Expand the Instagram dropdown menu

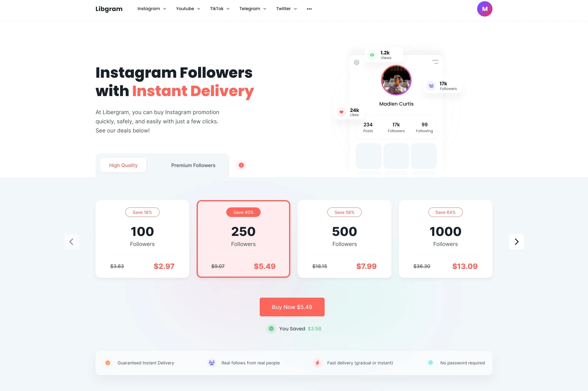tap(152, 8)
